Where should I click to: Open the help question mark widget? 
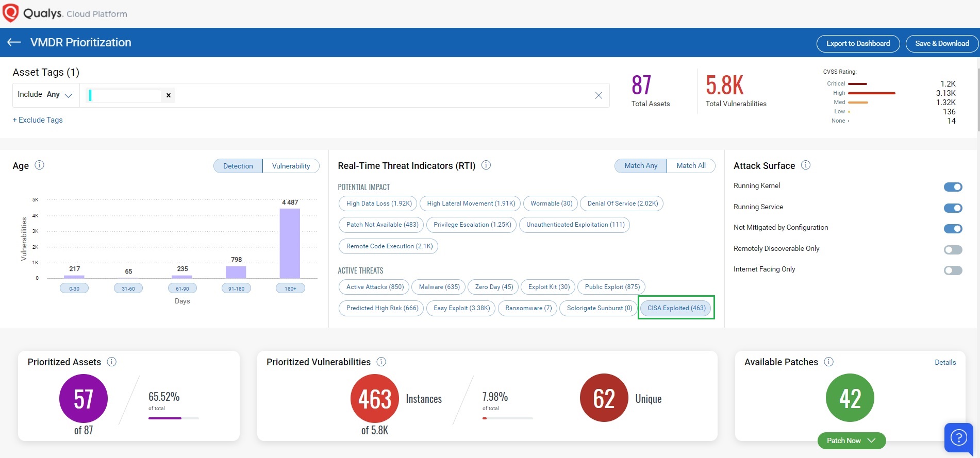tap(958, 438)
